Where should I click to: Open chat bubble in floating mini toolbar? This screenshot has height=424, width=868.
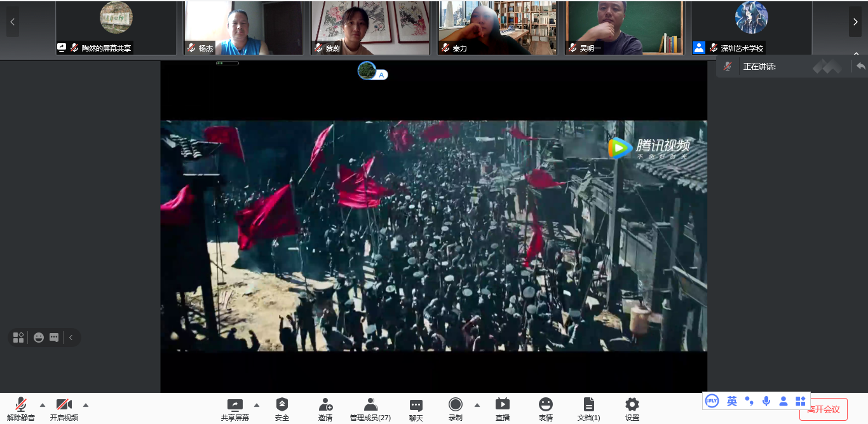(54, 338)
